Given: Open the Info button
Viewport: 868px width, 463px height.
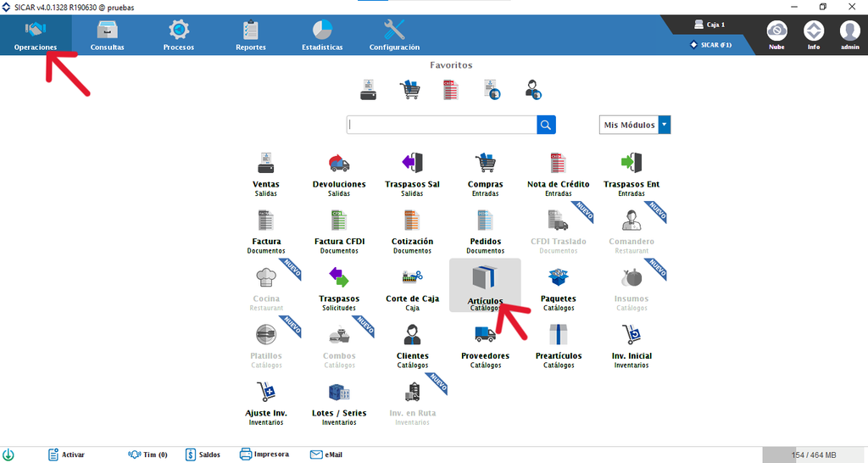Looking at the screenshot, I should 814,35.
